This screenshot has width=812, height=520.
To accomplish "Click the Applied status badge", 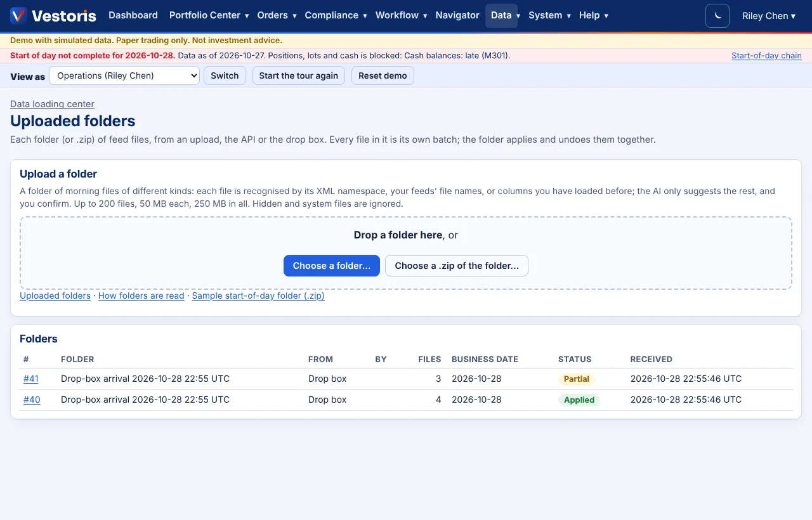I will tap(579, 400).
